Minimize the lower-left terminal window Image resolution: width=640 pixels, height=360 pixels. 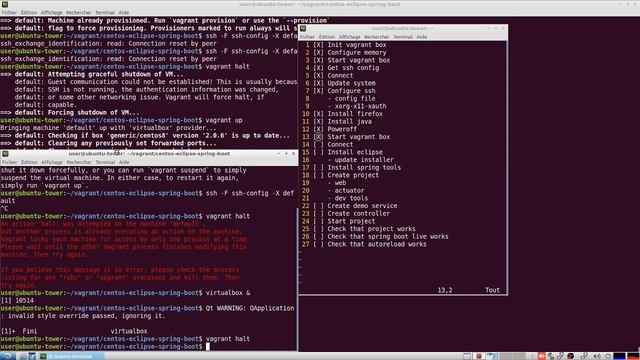tap(278, 153)
